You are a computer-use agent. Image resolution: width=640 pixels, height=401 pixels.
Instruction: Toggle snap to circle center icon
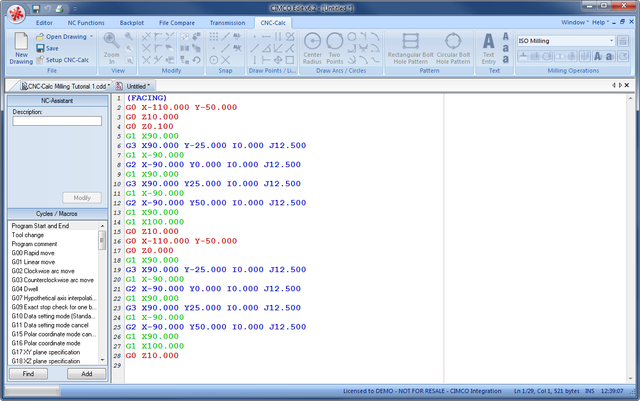(213, 60)
